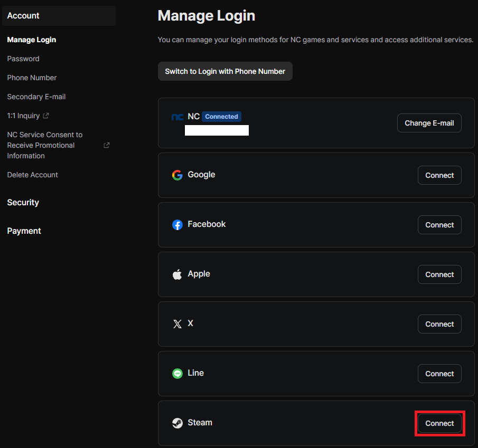
Task: Click the 'Steam' provider label
Action: click(x=200, y=423)
